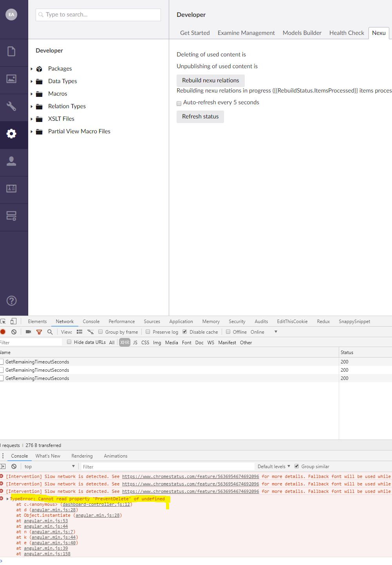This screenshot has height=565, width=392.
Task: Clear the console icon
Action: 14,466
